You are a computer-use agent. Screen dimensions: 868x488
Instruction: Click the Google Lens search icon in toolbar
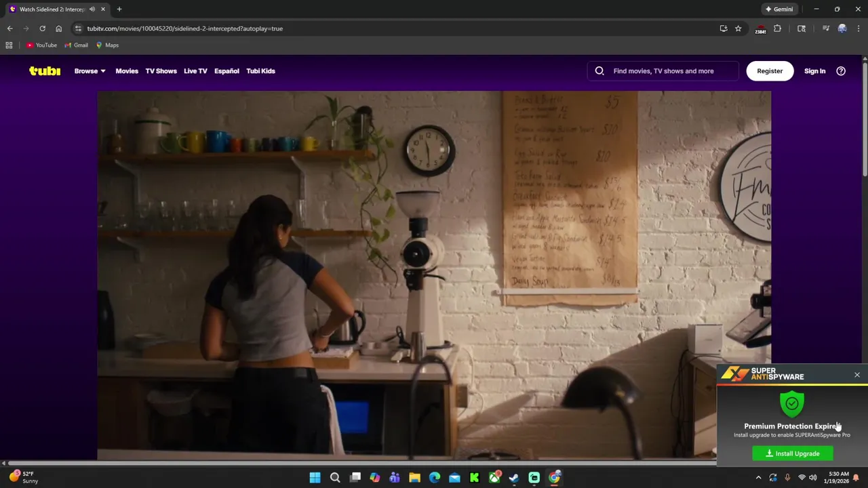pos(802,28)
